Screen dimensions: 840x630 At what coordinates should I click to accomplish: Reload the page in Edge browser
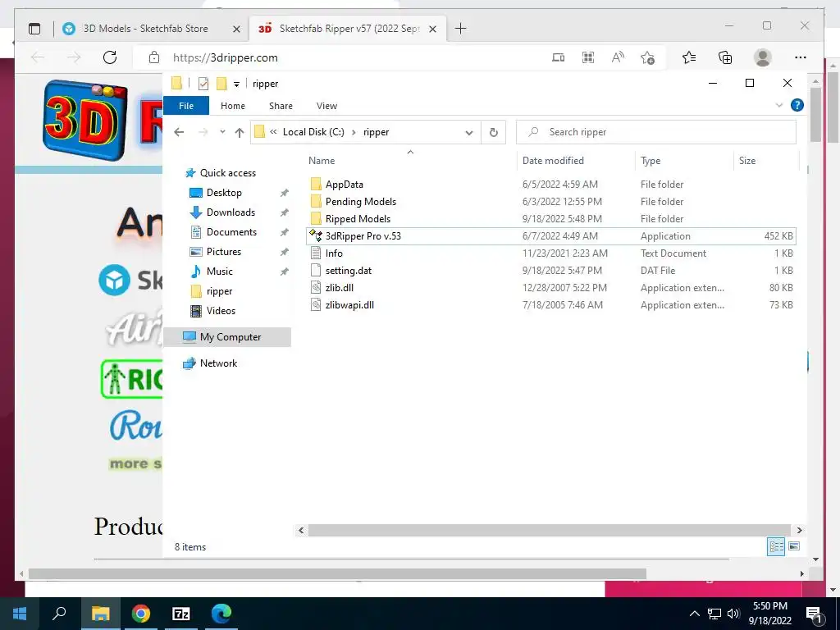[110, 57]
